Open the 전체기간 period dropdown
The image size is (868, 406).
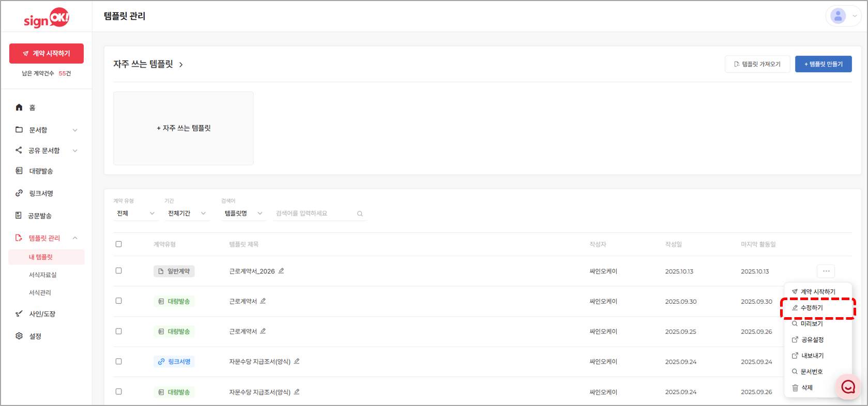pos(187,213)
